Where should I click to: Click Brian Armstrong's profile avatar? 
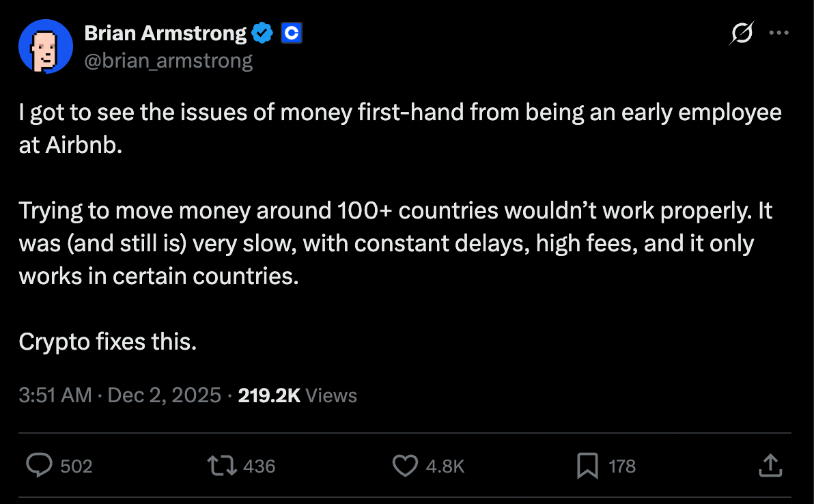[x=46, y=46]
